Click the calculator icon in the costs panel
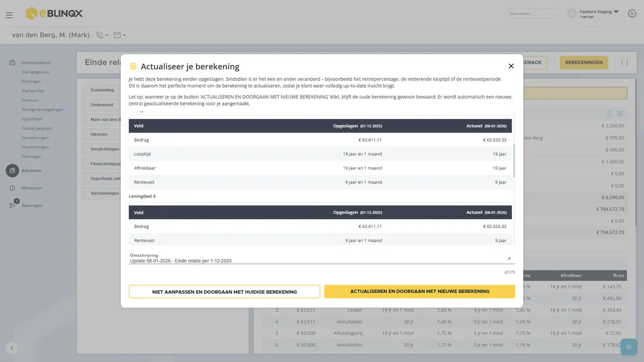This screenshot has width=644, height=362. (620, 114)
